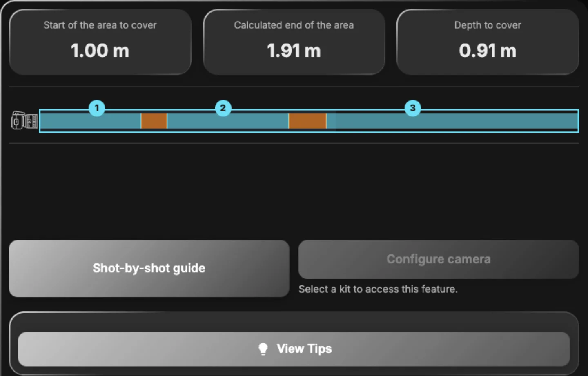Select the Depth to cover card

[488, 42]
